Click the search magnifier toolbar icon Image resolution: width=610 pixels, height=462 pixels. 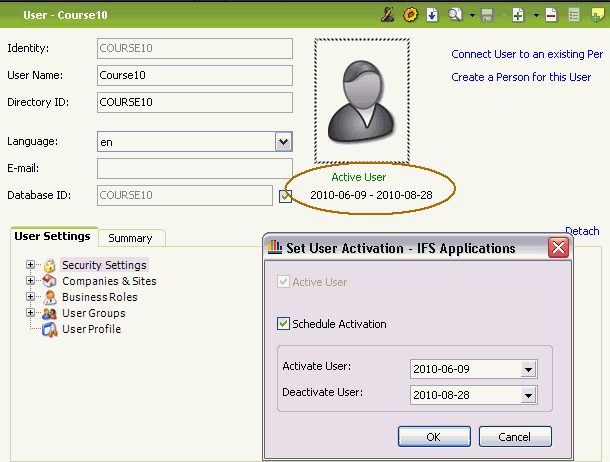coord(455,15)
